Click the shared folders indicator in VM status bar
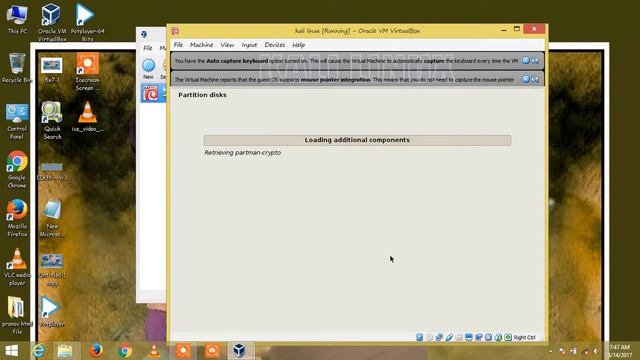The height and width of the screenshot is (360, 640). pyautogui.click(x=459, y=337)
